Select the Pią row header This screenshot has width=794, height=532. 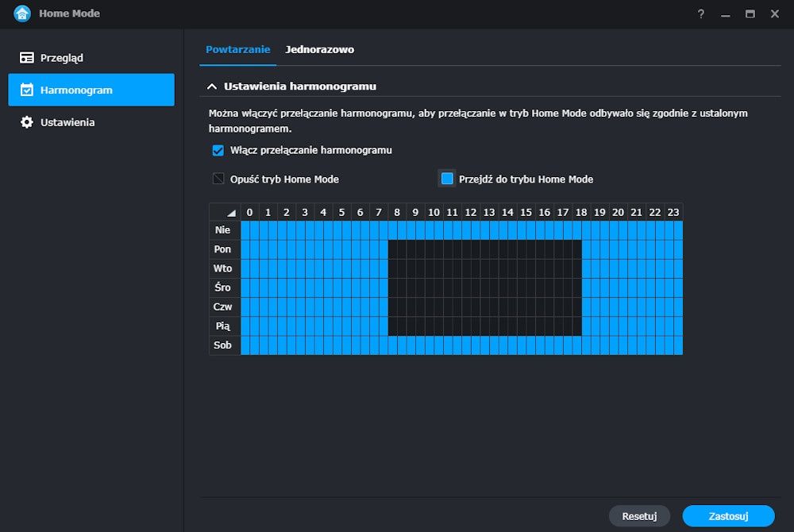(225, 326)
